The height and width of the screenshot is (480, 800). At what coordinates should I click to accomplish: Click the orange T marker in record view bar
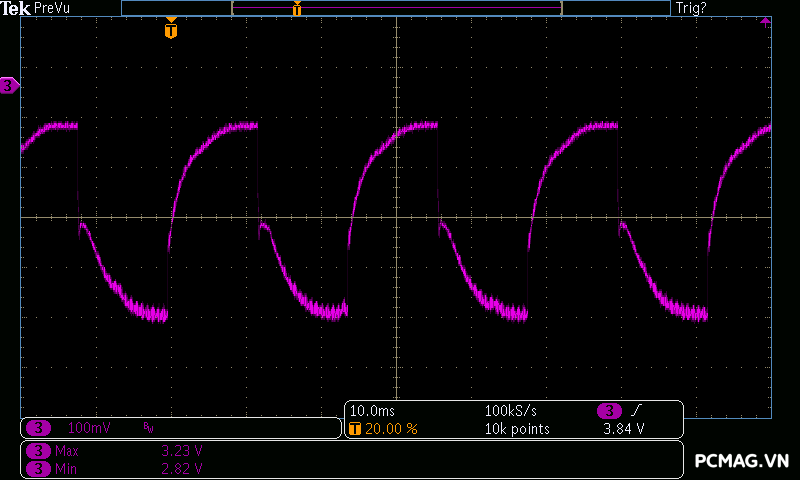[x=297, y=8]
